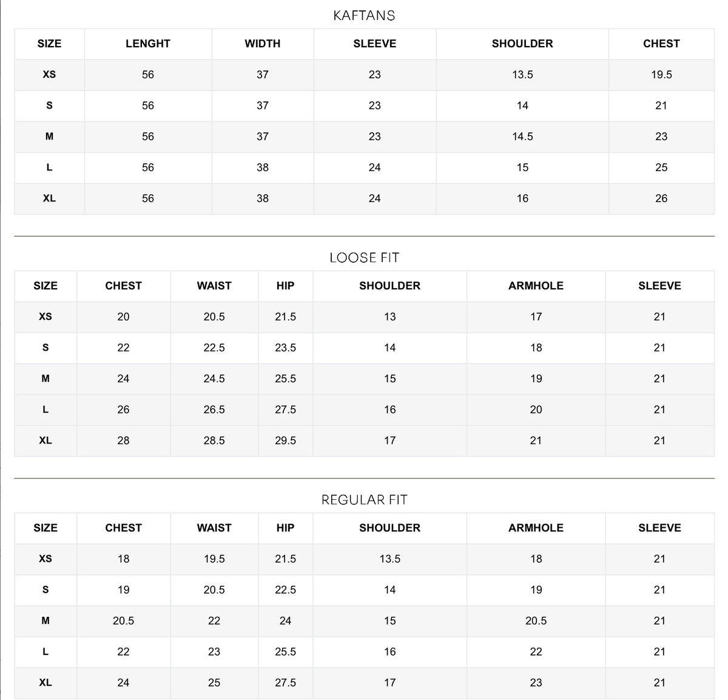Select the Loose Fit ARMHOLE column header
The height and width of the screenshot is (700, 728).
coord(536,286)
